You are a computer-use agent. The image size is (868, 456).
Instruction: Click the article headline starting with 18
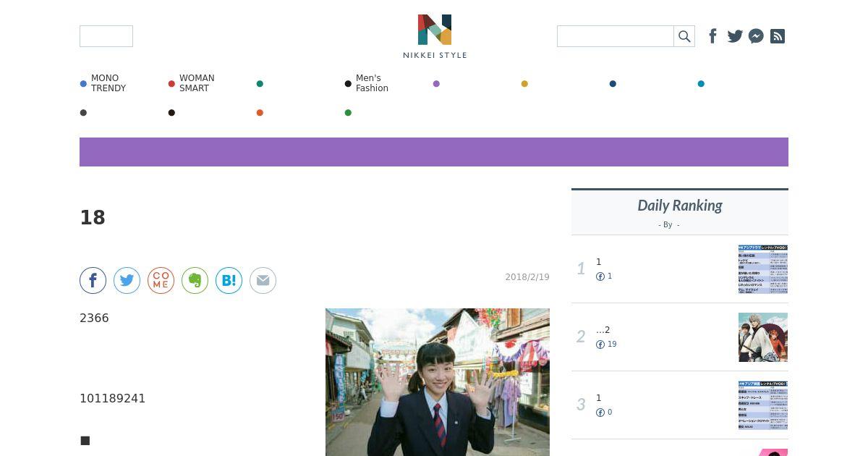[x=93, y=218]
